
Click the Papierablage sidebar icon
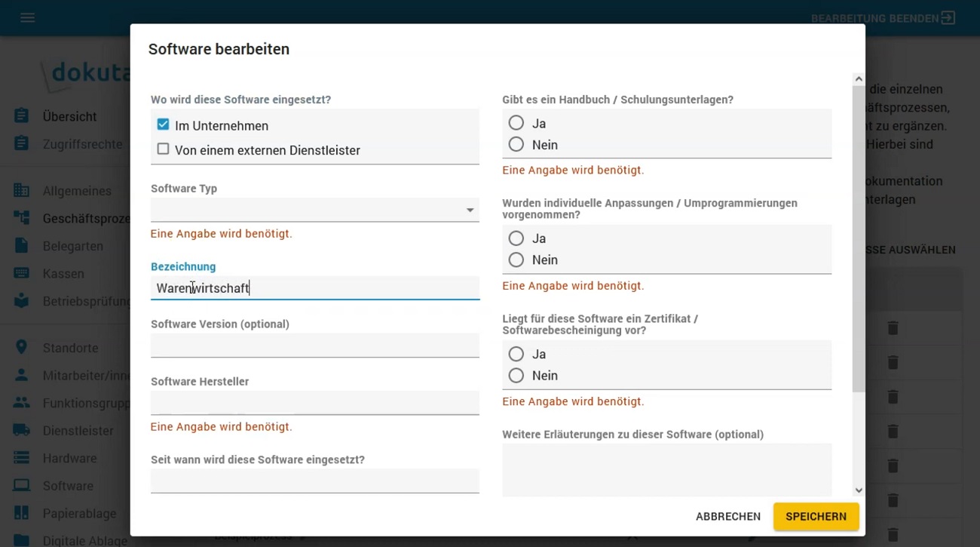[22, 513]
